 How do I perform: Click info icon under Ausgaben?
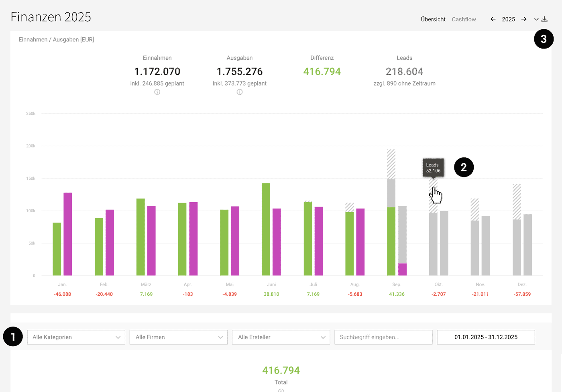240,92
